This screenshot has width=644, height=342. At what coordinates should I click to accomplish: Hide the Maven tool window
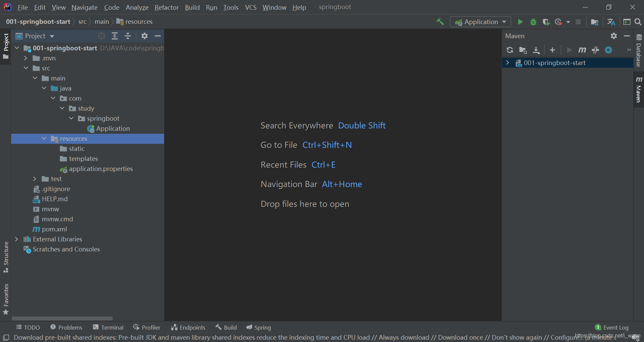click(627, 36)
